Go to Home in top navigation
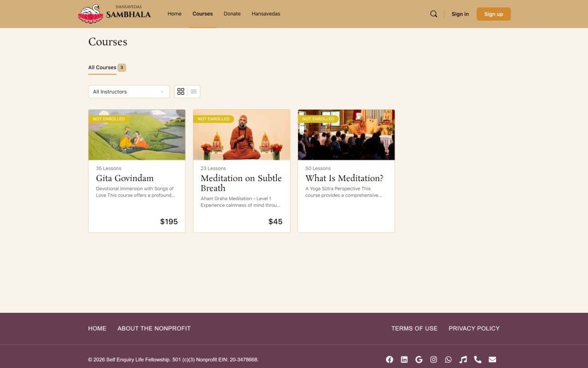 click(x=175, y=14)
